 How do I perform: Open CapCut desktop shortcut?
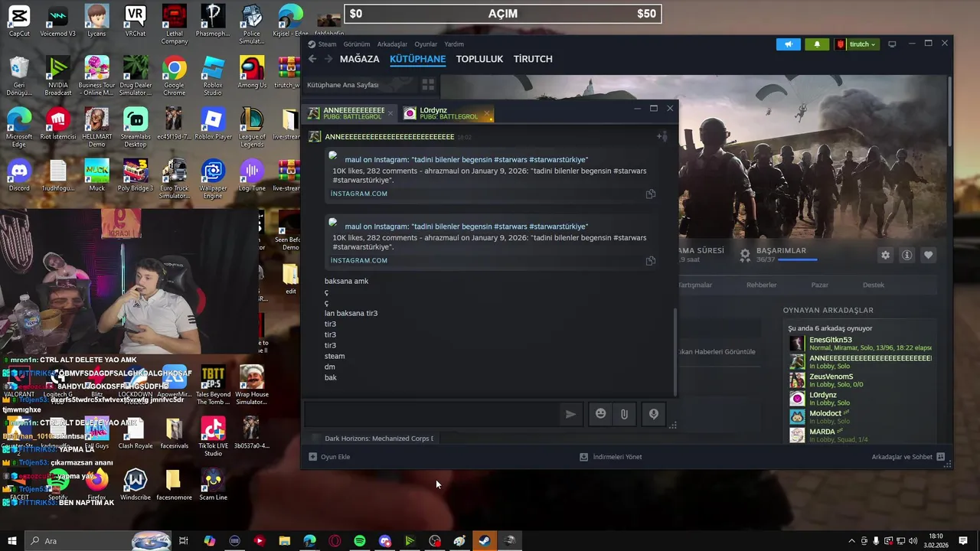tap(19, 21)
